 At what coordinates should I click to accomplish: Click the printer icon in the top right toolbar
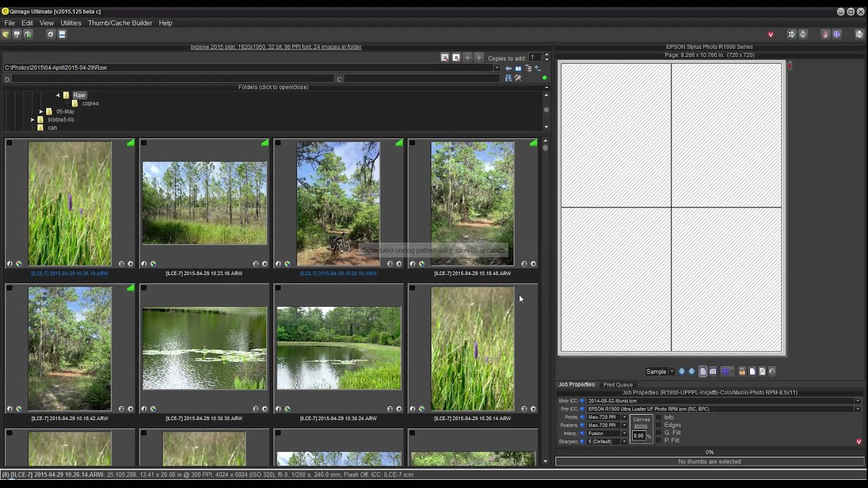pyautogui.click(x=803, y=35)
